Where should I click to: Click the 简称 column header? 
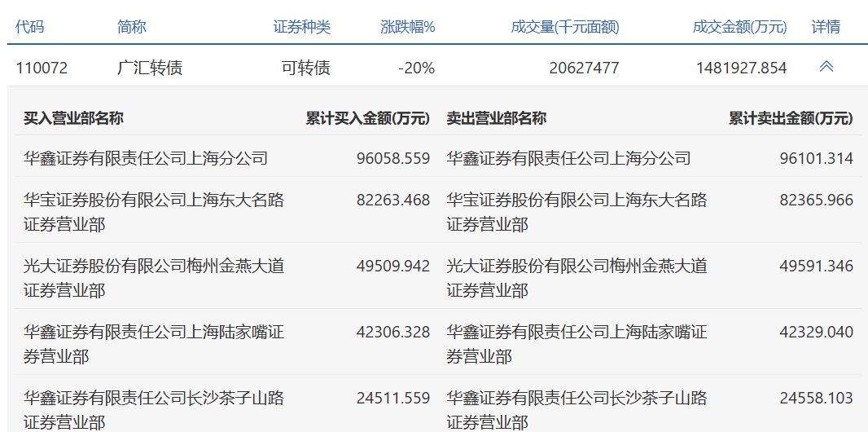132,27
